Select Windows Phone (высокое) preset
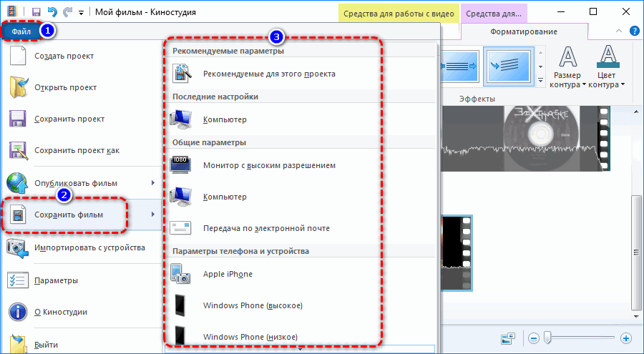 tap(253, 305)
